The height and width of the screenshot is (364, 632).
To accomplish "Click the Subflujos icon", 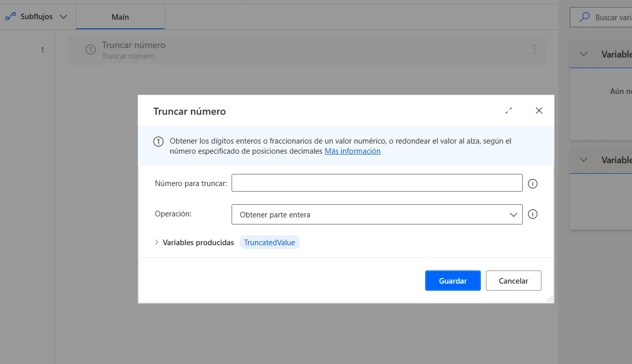I will tap(10, 17).
